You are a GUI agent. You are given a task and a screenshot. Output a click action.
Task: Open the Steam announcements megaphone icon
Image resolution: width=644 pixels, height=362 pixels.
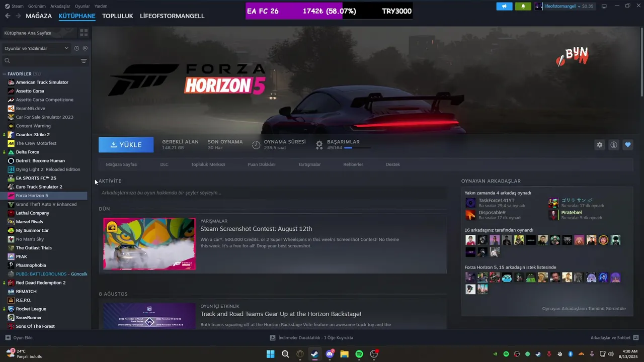click(504, 6)
